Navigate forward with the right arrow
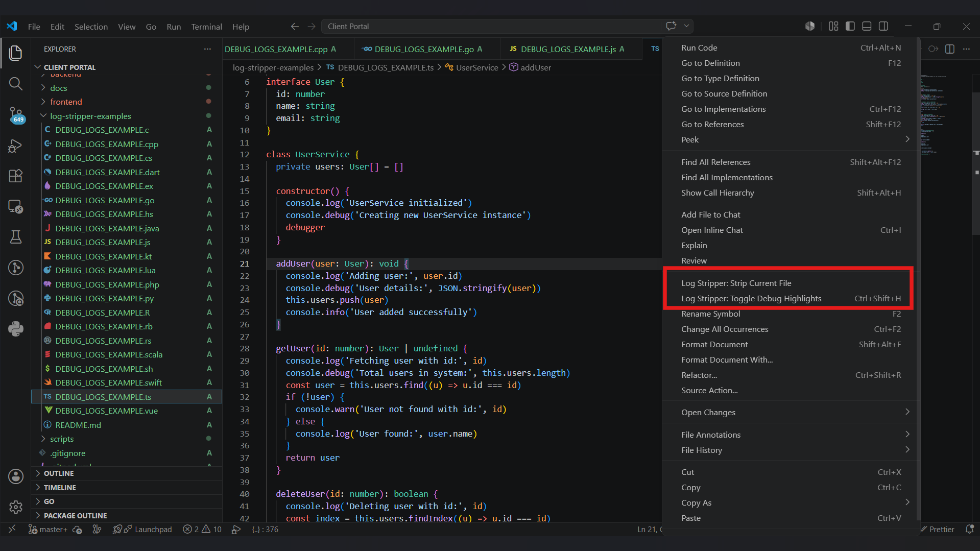This screenshot has width=980, height=551. (x=312, y=26)
